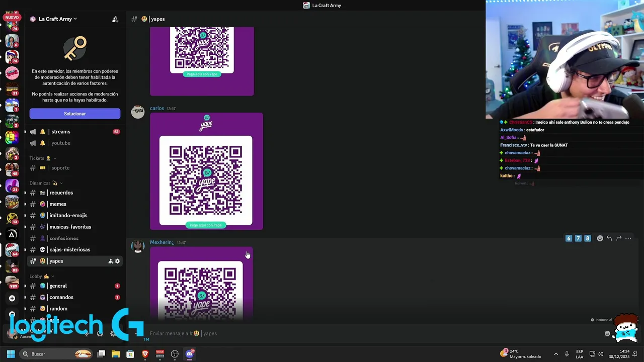This screenshot has height=362, width=644.
Task: Enlarge carlos's Yape QR code image
Action: pyautogui.click(x=206, y=171)
